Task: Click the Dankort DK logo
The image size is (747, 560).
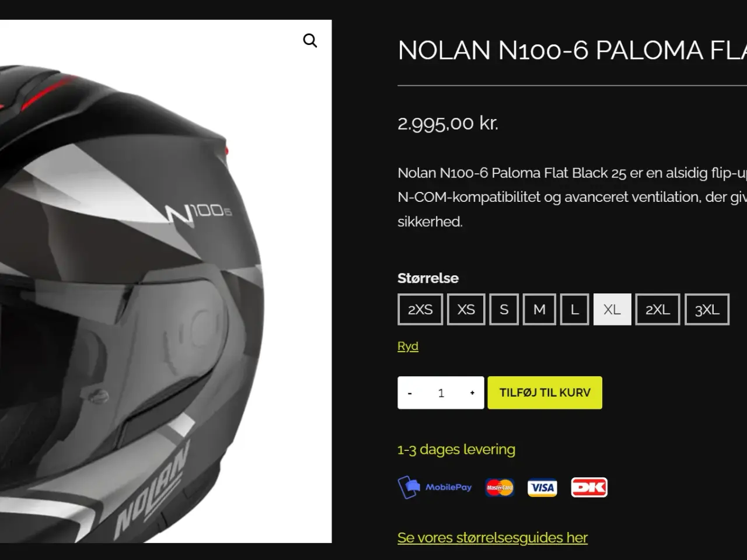Action: tap(589, 488)
